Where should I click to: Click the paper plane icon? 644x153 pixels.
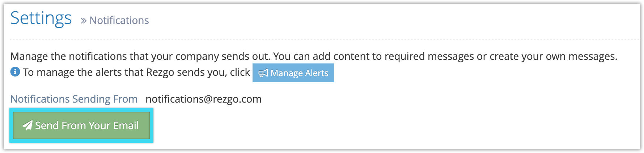point(27,125)
